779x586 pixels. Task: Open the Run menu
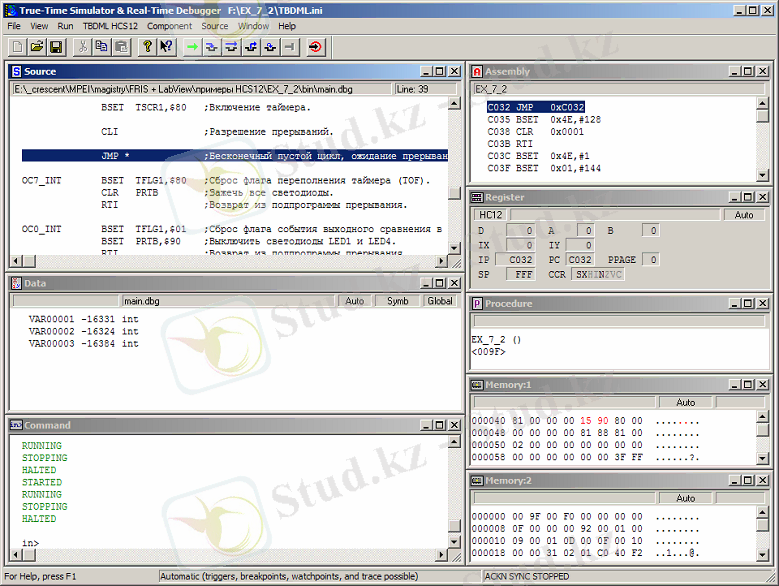pyautogui.click(x=65, y=25)
